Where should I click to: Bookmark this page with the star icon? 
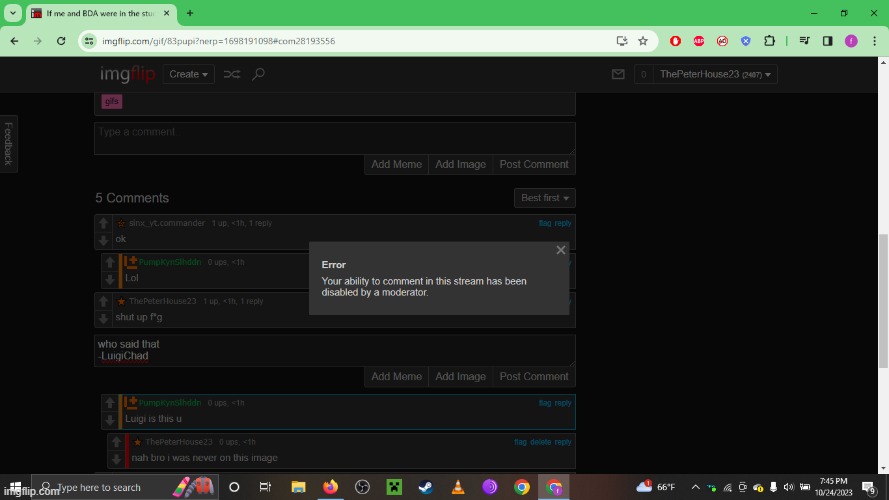coord(643,41)
